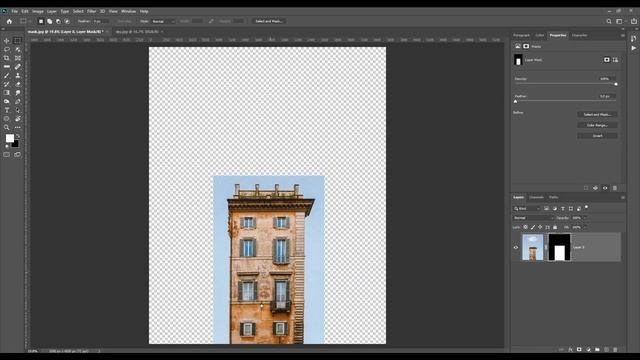The width and height of the screenshot is (640, 360).
Task: Select the Eraser tool
Action: [18, 84]
